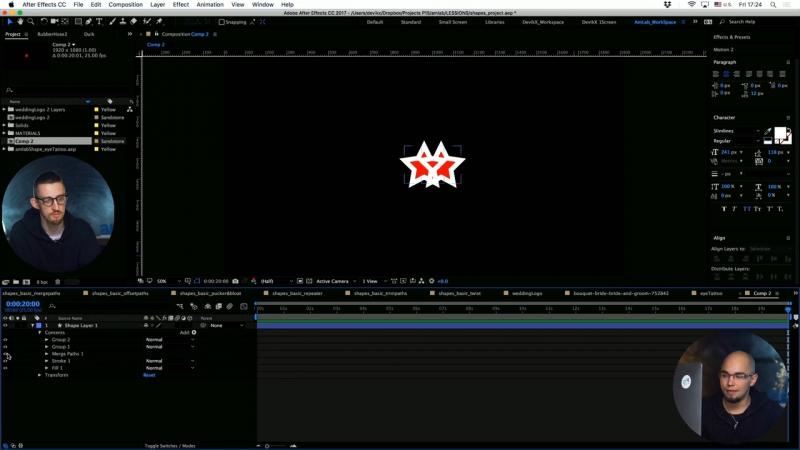Select the Type tool
Screen dimensions: 800x450
pos(99,21)
